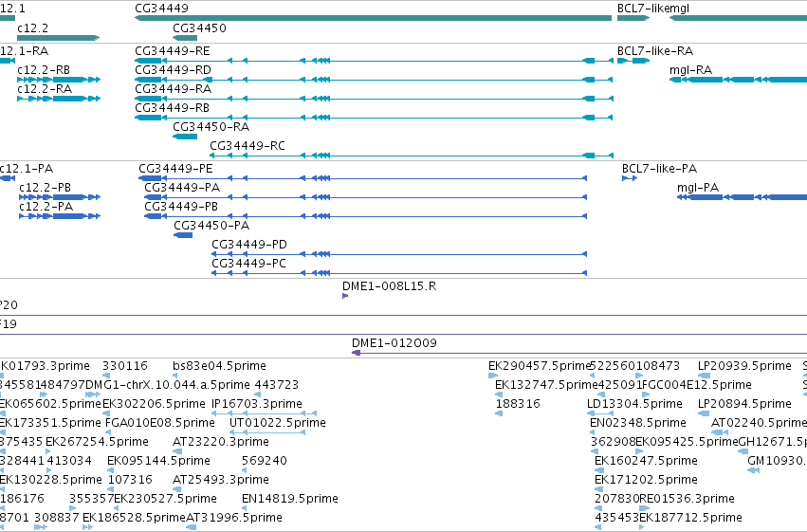Image resolution: width=807 pixels, height=532 pixels.
Task: Open EST 207830
Action: [x=616, y=499]
